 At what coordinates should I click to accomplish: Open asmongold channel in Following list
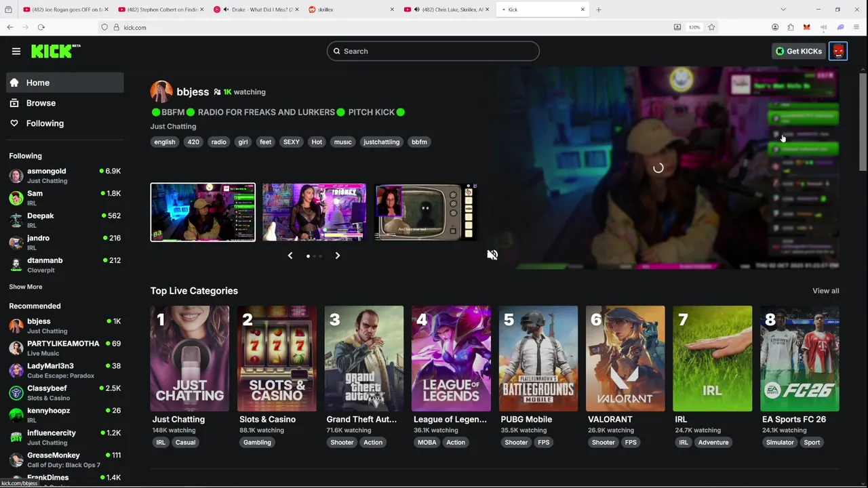(x=65, y=176)
